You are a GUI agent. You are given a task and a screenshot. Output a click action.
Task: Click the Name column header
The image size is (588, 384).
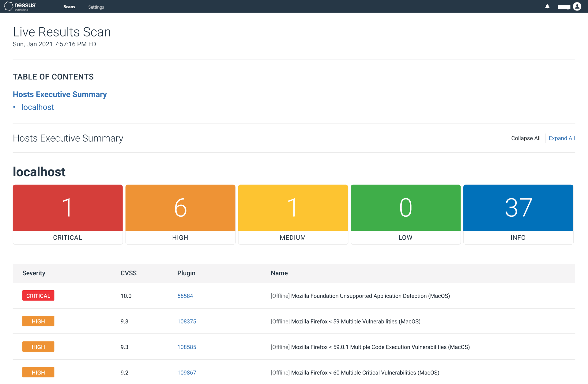point(279,273)
